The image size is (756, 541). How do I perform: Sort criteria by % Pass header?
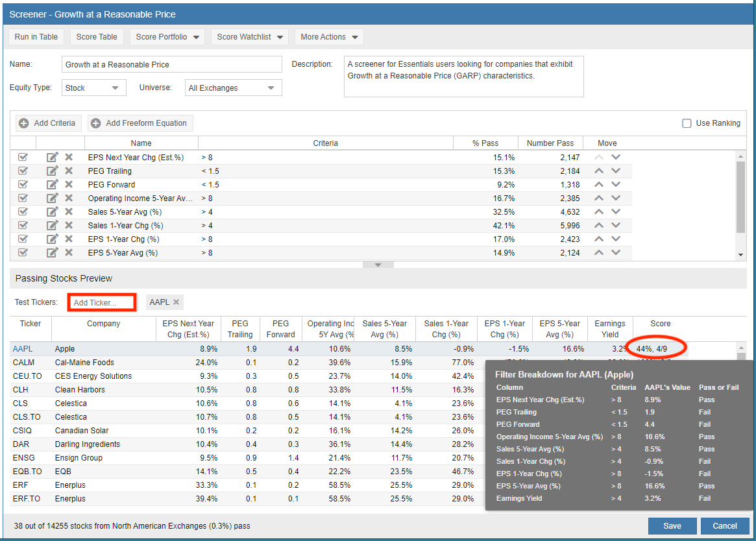pos(485,143)
